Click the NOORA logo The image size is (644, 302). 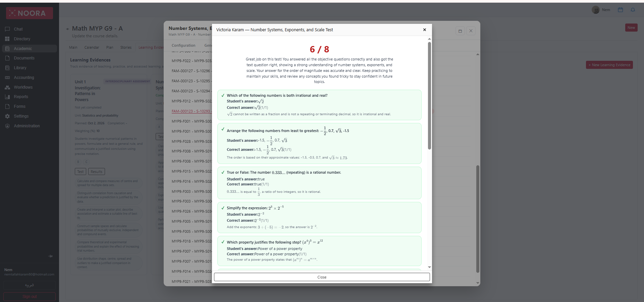30,13
